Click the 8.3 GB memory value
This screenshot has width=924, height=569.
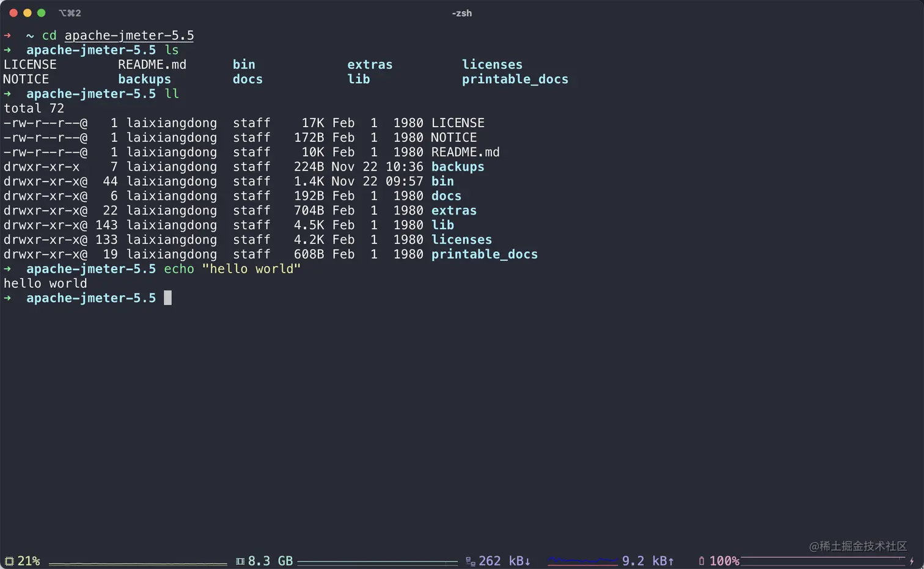(x=270, y=561)
